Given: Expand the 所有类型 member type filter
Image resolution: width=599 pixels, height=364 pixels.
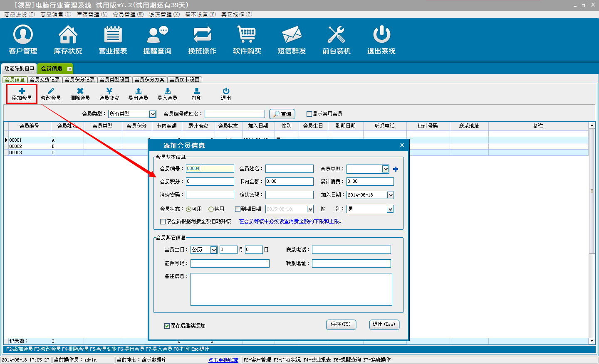Looking at the screenshot, I should click(153, 114).
